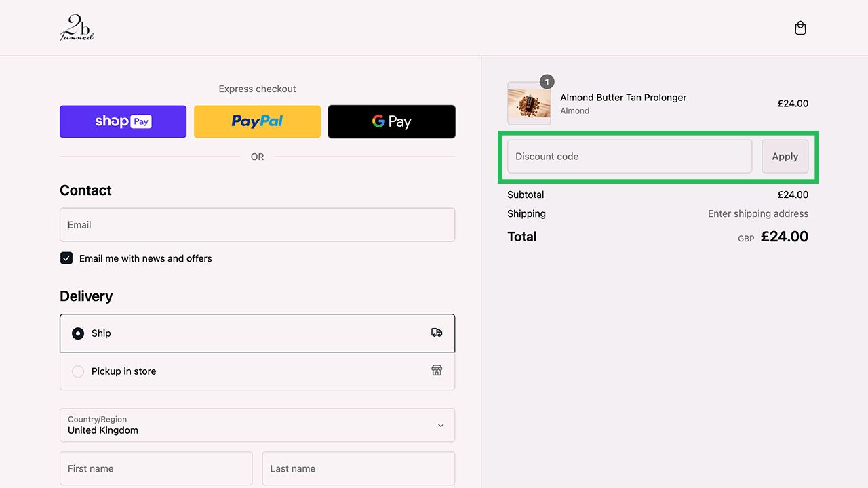
Task: Click the delivery truck icon in Ship row
Action: click(437, 333)
